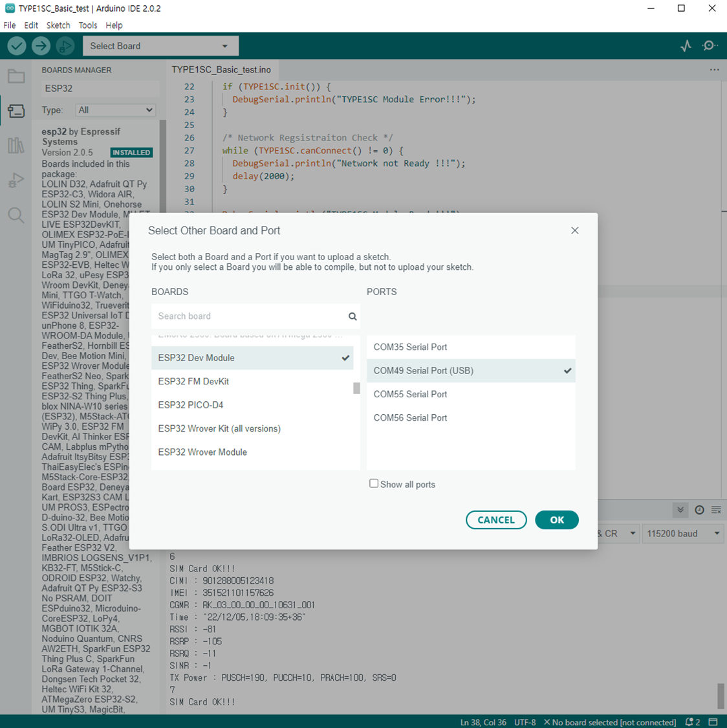Click code line number 27
Screen dimensions: 727x728
[190, 150]
